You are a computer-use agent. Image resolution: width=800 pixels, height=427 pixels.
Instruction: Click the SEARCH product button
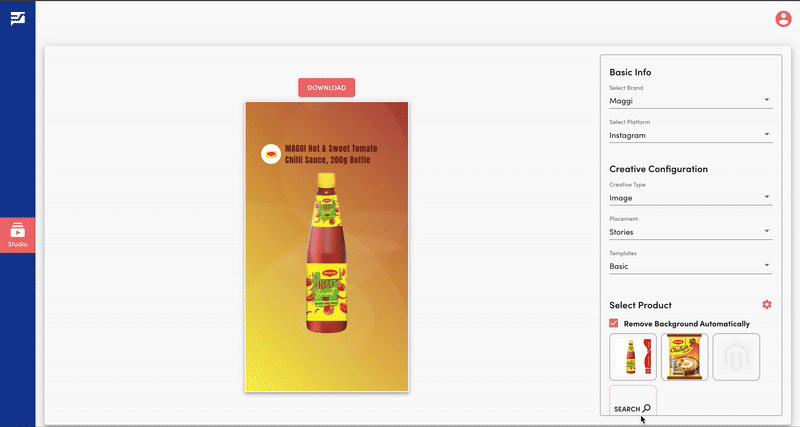click(x=633, y=401)
